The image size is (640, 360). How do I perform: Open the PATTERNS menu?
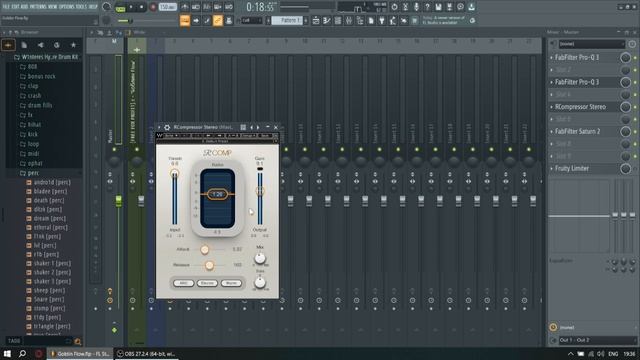coord(38,7)
